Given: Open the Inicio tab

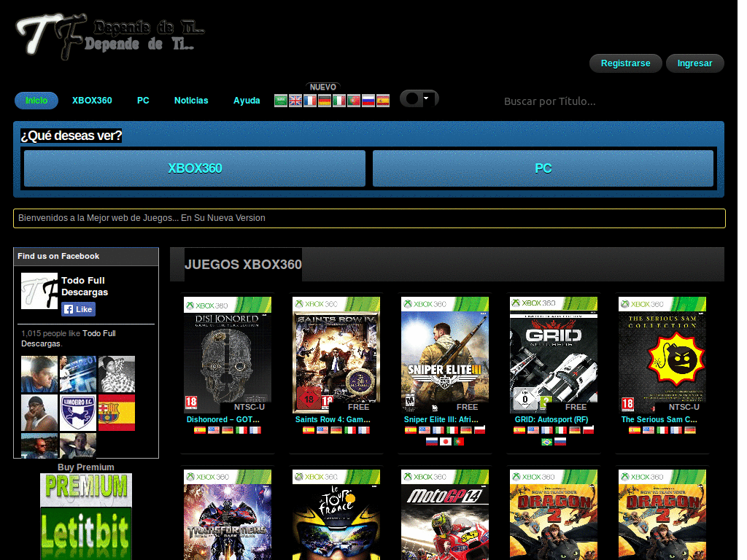Looking at the screenshot, I should click(36, 101).
